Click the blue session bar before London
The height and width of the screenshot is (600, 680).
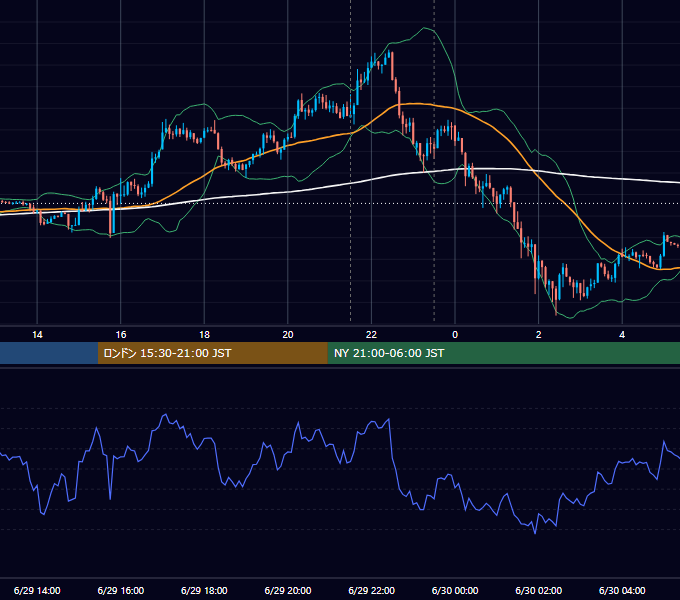[49, 353]
